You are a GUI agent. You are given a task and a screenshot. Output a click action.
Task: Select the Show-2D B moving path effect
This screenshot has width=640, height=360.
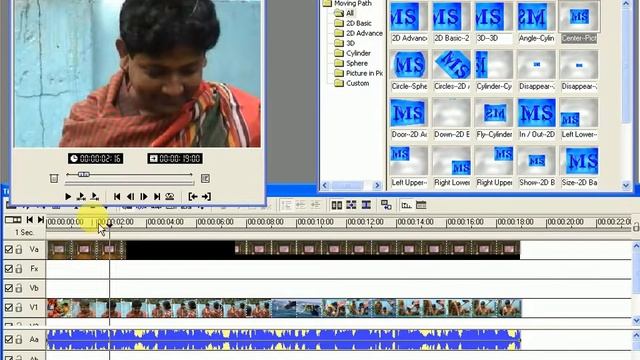click(536, 167)
